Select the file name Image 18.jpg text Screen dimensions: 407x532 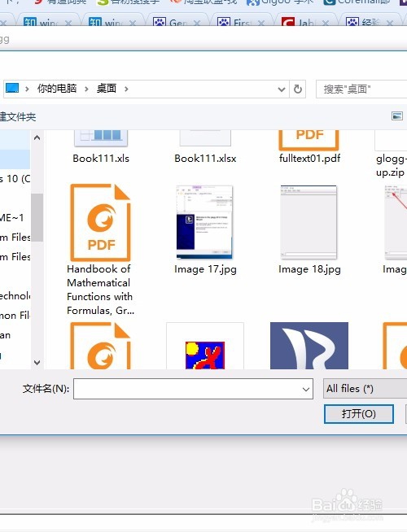[x=309, y=269]
